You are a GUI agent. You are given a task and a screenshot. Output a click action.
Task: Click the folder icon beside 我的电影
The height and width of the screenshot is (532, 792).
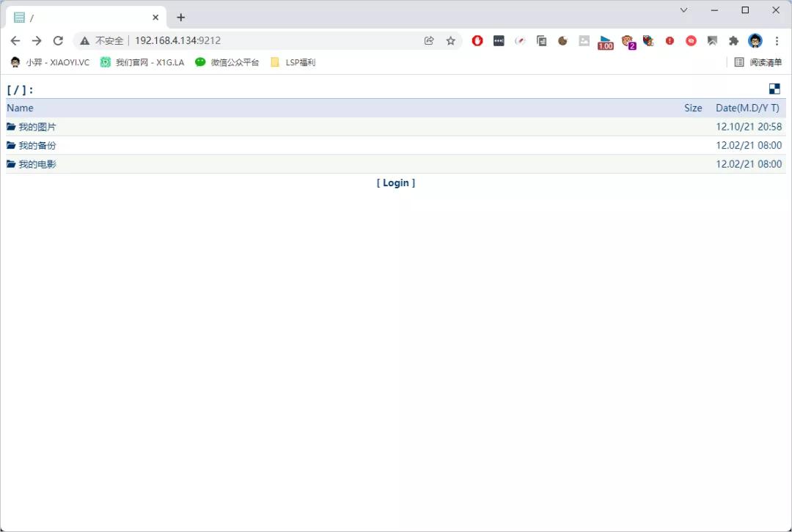[11, 163]
